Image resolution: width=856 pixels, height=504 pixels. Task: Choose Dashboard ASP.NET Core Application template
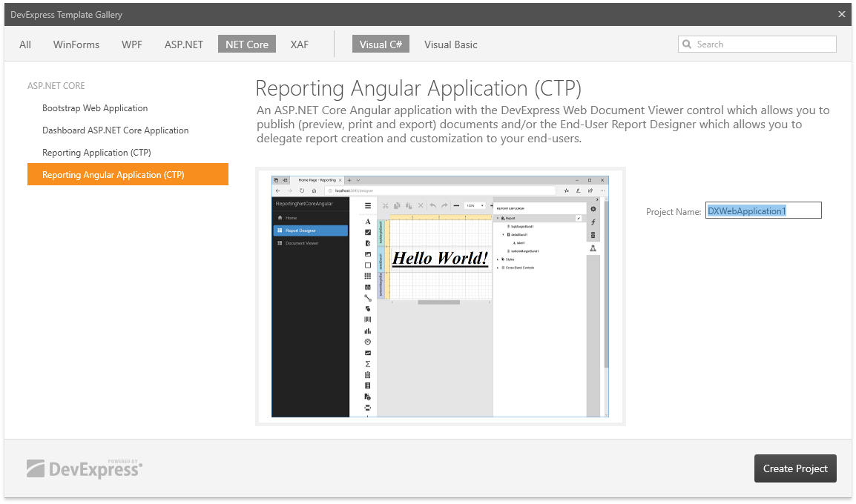click(x=115, y=130)
